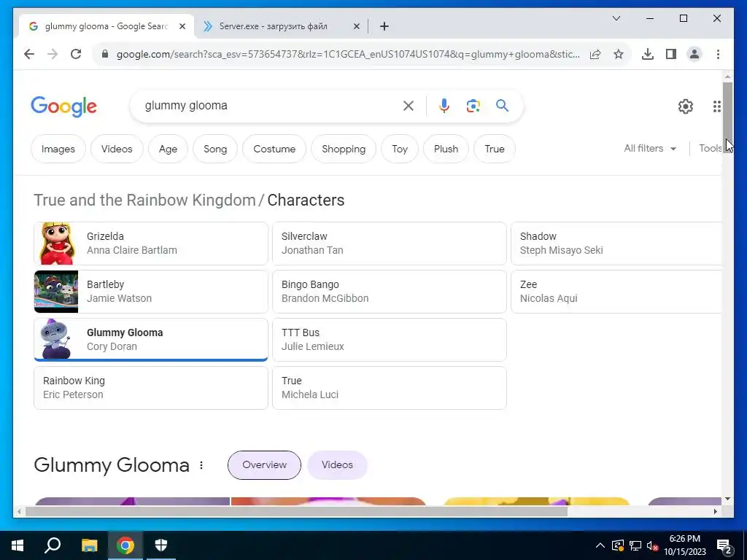Expand the All filters dropdown
Viewport: 747px width, 560px height.
pos(650,149)
